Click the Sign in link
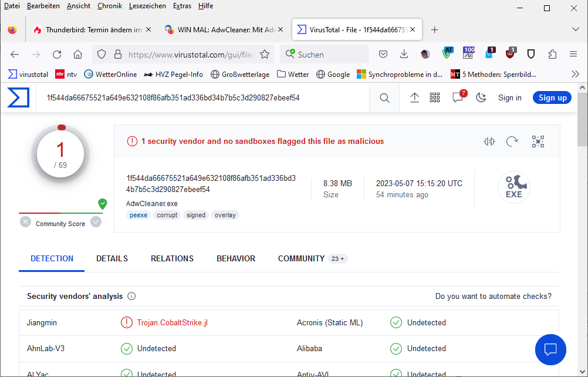The height and width of the screenshot is (377, 588). pyautogui.click(x=509, y=98)
